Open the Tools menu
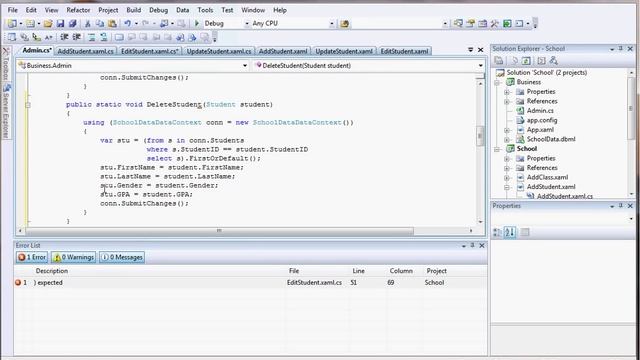Image resolution: width=640 pixels, height=360 pixels. point(205,10)
